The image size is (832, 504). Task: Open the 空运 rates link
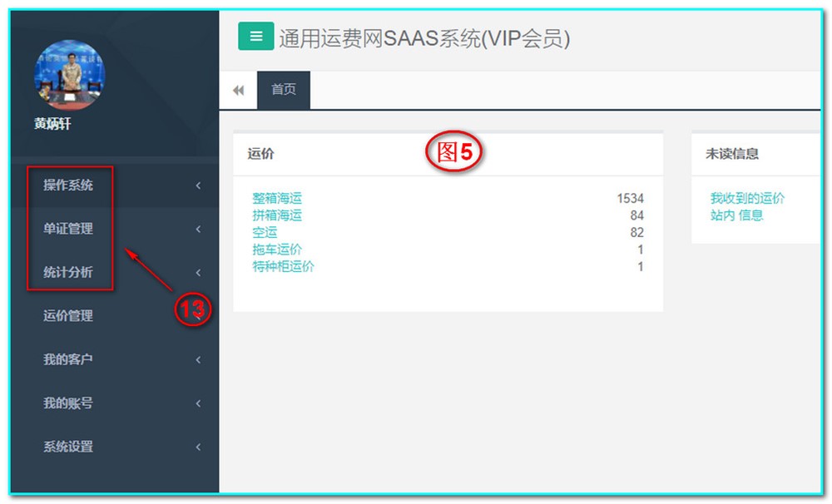coord(265,232)
